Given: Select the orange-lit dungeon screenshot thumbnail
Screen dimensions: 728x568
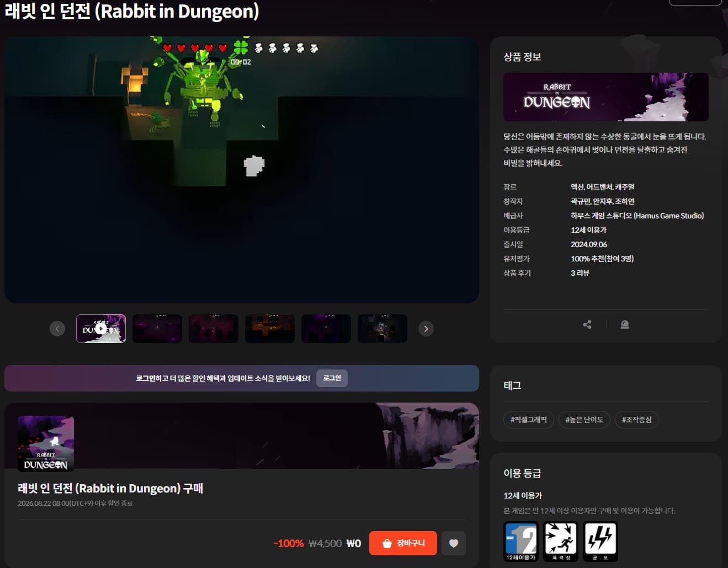Looking at the screenshot, I should [x=270, y=329].
